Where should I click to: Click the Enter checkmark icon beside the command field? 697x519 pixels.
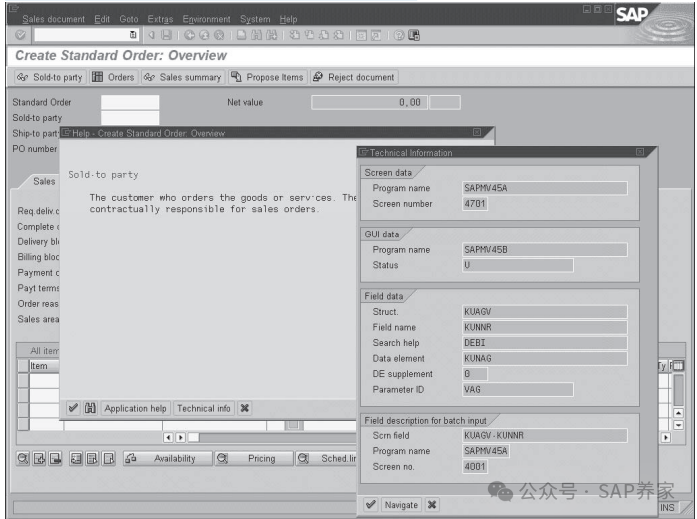[x=20, y=35]
